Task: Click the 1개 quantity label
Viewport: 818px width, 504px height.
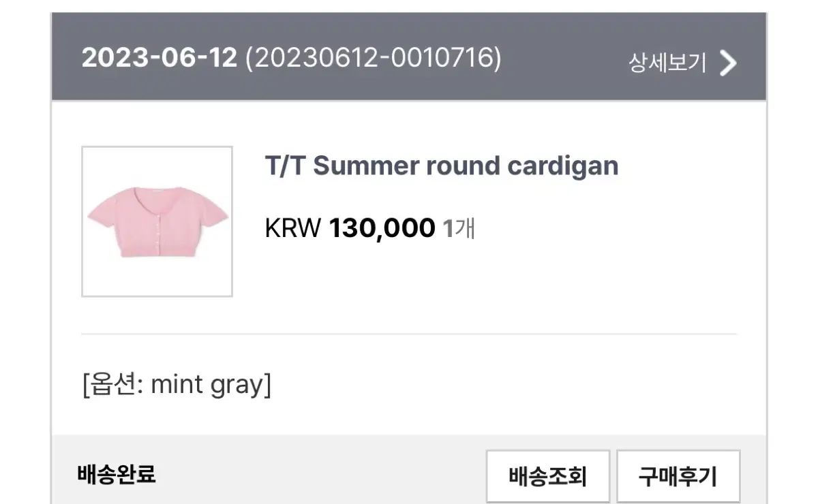Action: [x=459, y=228]
